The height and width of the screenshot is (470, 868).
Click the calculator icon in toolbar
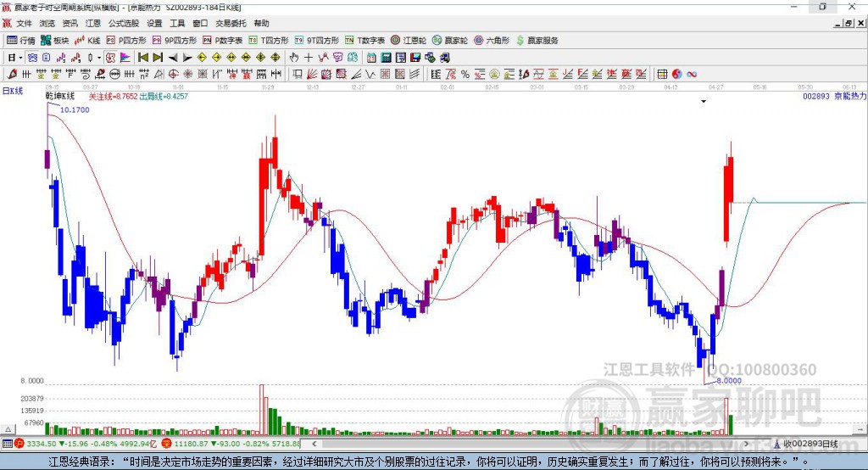coord(386,58)
